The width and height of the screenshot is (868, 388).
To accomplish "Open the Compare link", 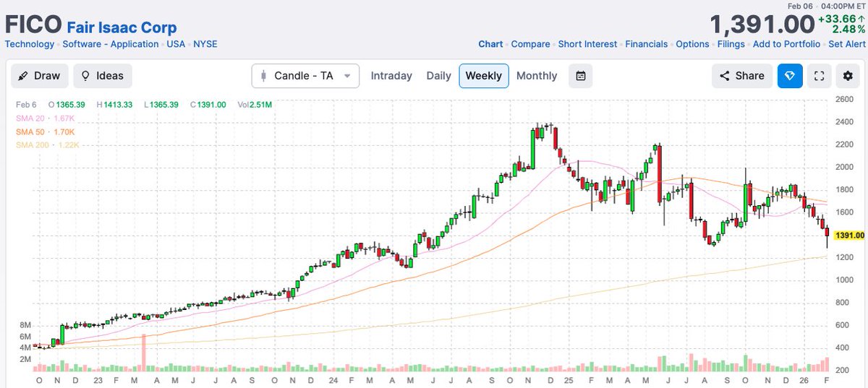I will pos(530,44).
